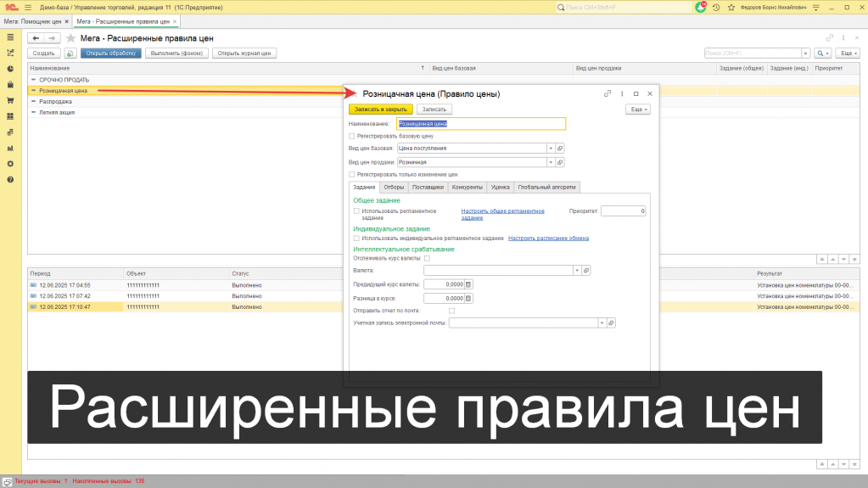Navigate forward with the right arrow
868x488 pixels.
52,38
